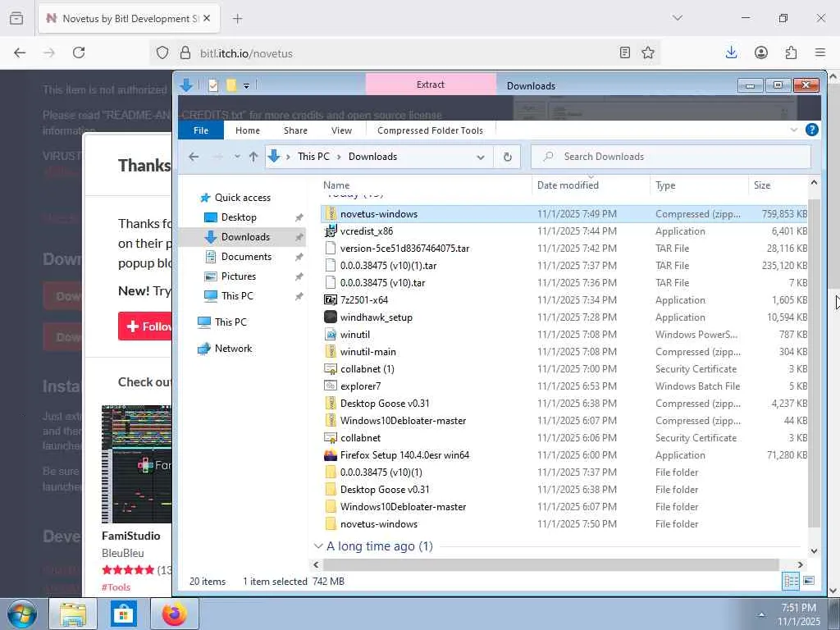This screenshot has height=630, width=840.
Task: Open Compressed Folder Tools tab
Action: (x=430, y=130)
